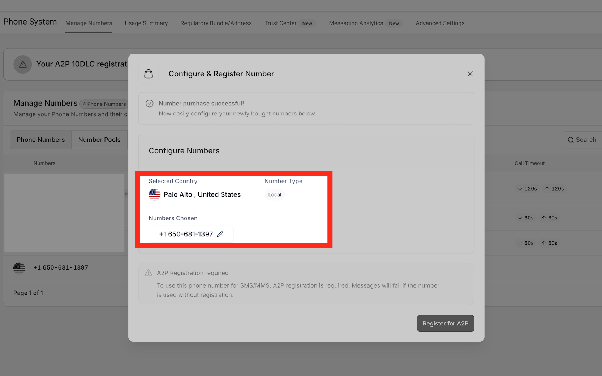Open Advanced Settings tab
Viewport: 602px width, 376px height.
[440, 23]
